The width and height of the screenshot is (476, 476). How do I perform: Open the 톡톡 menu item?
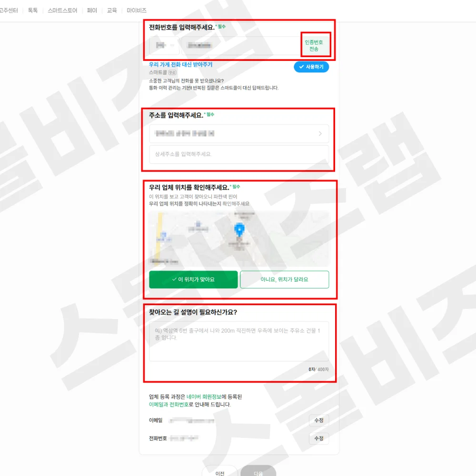click(33, 10)
